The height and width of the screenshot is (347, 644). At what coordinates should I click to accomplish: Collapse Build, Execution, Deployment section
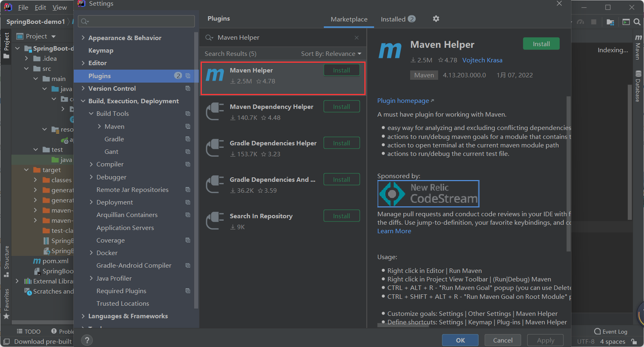point(83,101)
